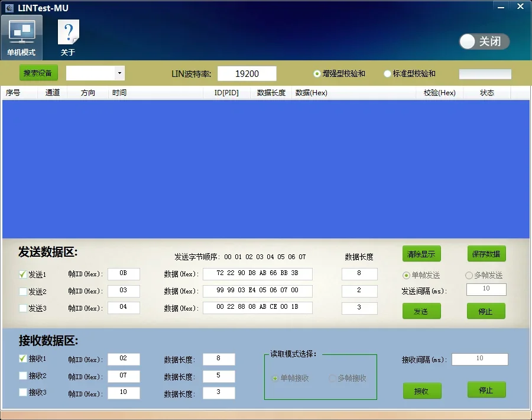532x420 pixels.
Task: Click the 发送1 data hex input field
Action: pos(258,274)
